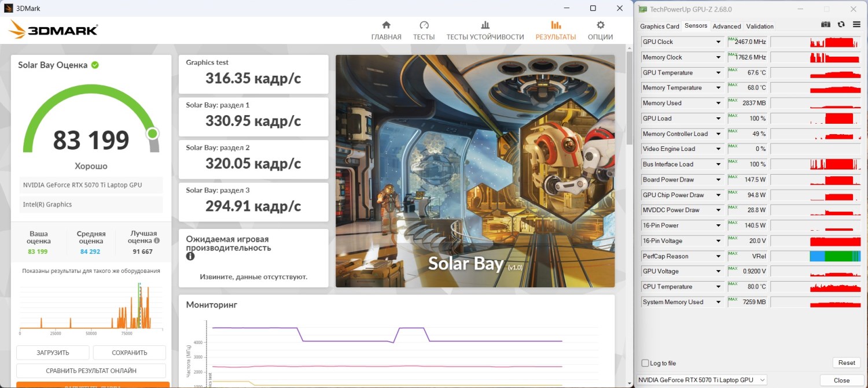The image size is (868, 388).
Task: Click the СОХРАНИТЬ button
Action: tap(129, 353)
